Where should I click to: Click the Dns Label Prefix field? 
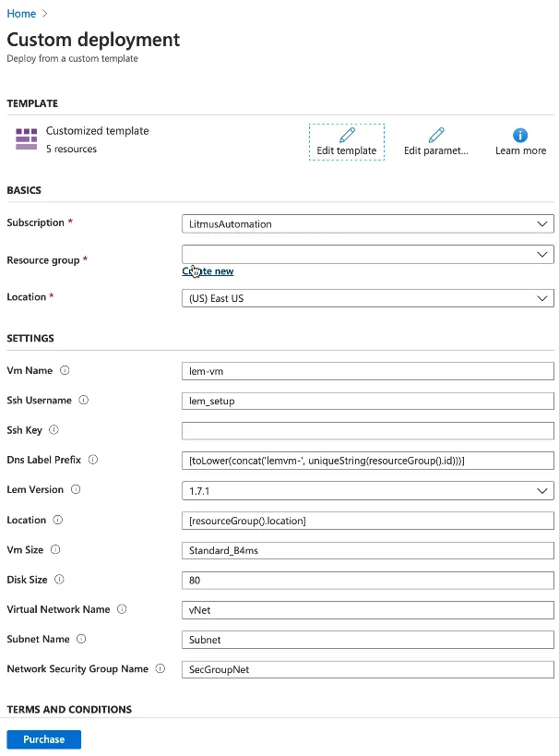pyautogui.click(x=368, y=461)
